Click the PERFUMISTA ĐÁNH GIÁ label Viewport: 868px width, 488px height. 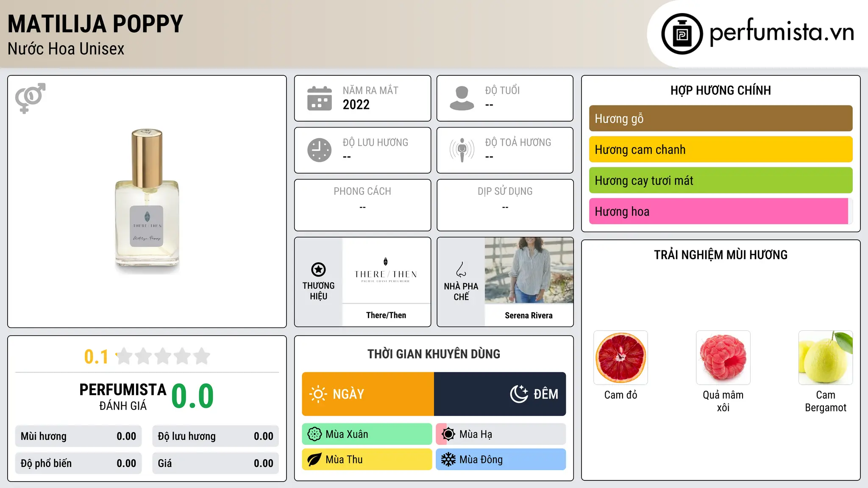123,396
